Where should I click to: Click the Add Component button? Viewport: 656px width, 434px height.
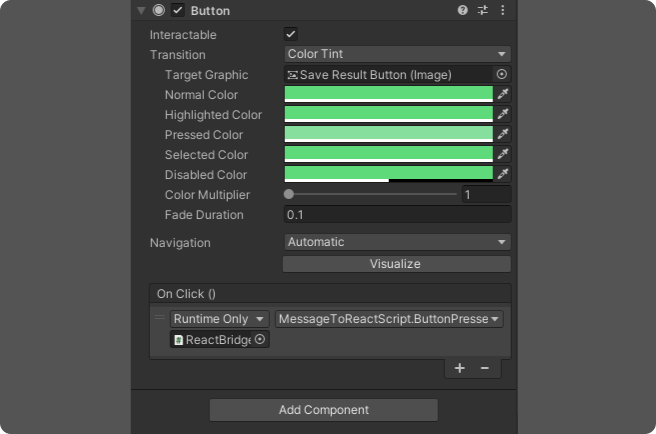tap(323, 410)
